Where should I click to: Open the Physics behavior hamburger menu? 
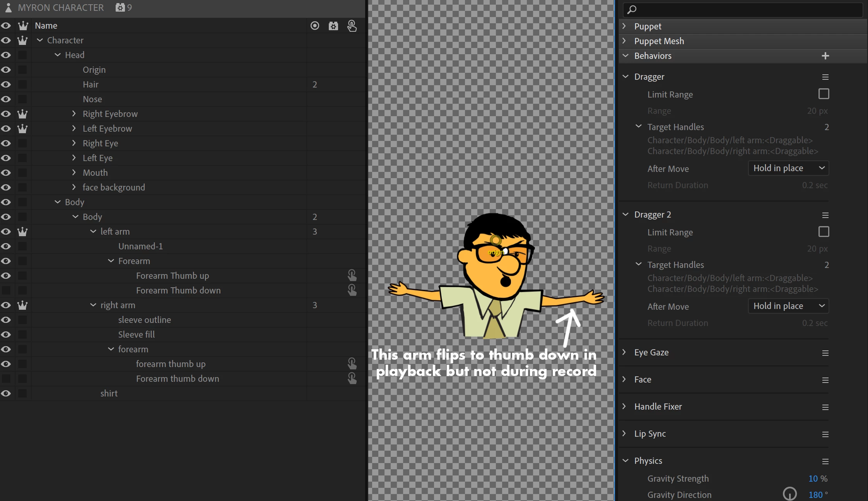pyautogui.click(x=825, y=461)
